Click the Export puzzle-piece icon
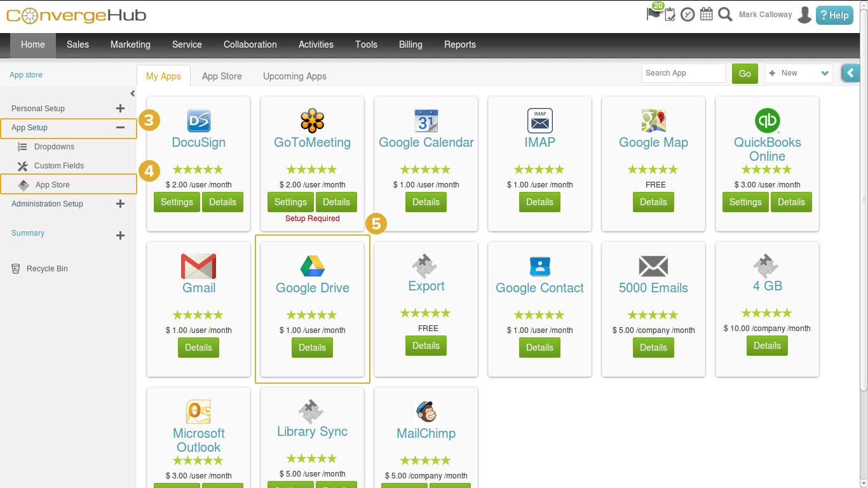 [x=424, y=265]
